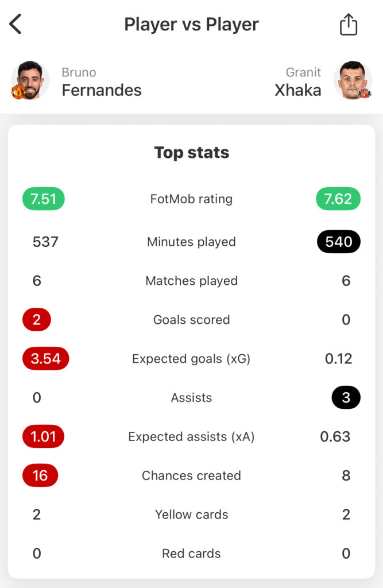This screenshot has width=383, height=588.
Task: Tap Fernandes' 2 goals scored badge
Action: tap(37, 320)
